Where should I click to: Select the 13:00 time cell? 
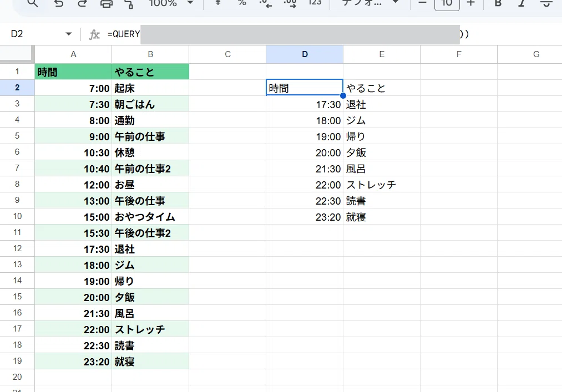pyautogui.click(x=73, y=200)
